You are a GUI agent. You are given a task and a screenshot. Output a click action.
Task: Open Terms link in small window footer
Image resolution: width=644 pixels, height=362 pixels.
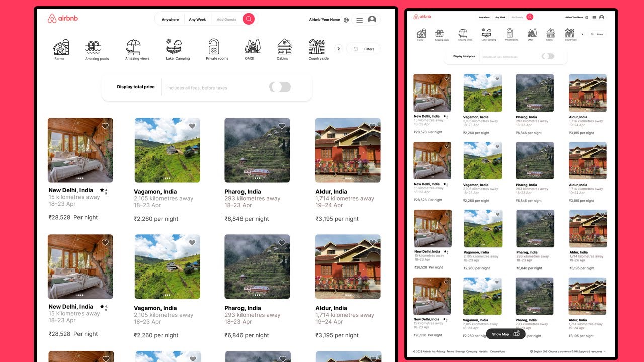coord(450,352)
